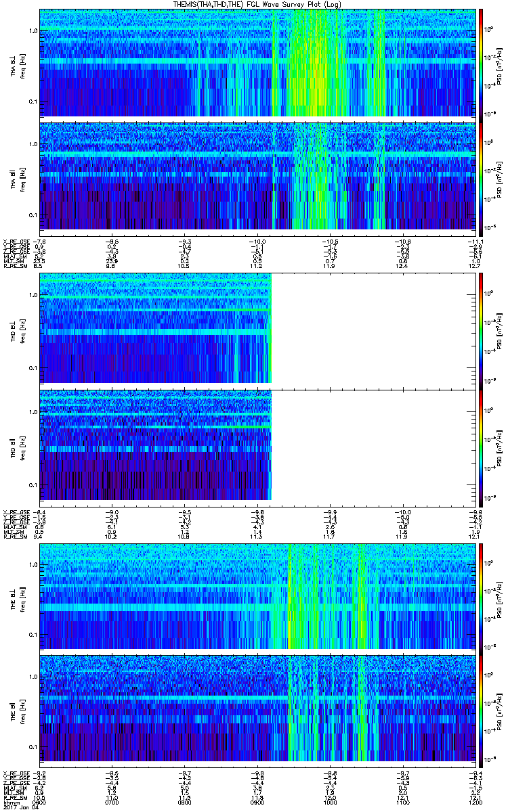The width and height of the screenshot is (508, 812).
Task: Click the "R_RE_SM" label under the THE panels
Action: [x=14, y=798]
